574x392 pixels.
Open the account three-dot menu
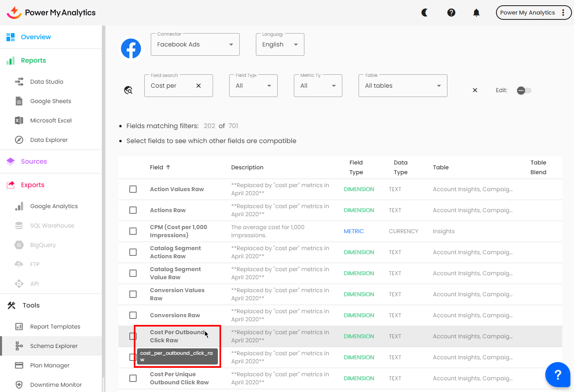click(x=563, y=13)
